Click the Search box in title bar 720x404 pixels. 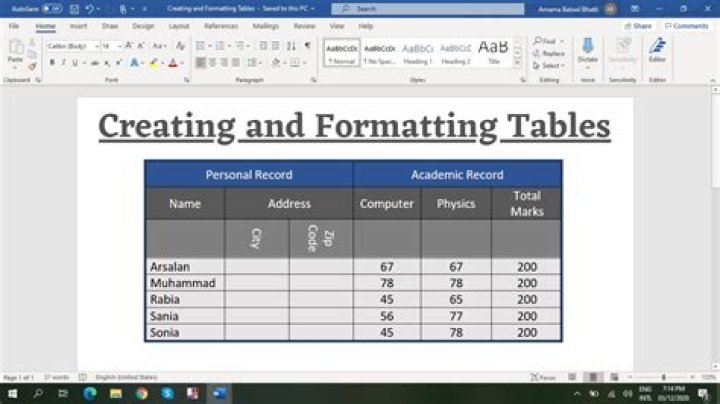click(x=428, y=9)
